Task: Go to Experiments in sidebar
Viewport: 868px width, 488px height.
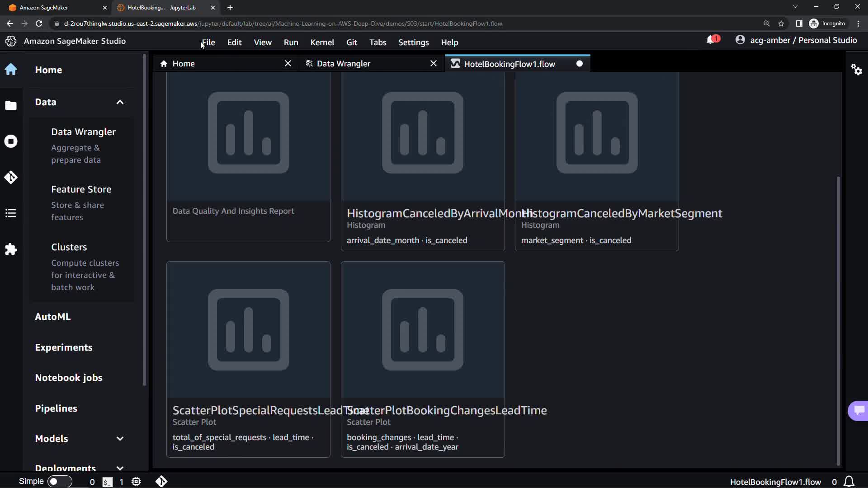Action: 64,347
